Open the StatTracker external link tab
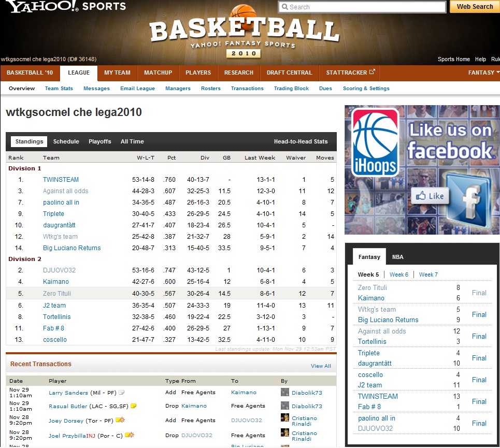Viewport: 500px width, 448px height. (x=350, y=73)
